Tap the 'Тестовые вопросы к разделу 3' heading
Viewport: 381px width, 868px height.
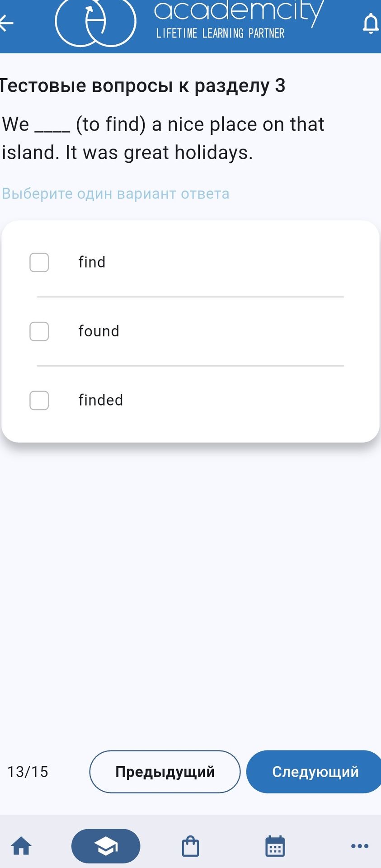pyautogui.click(x=143, y=85)
